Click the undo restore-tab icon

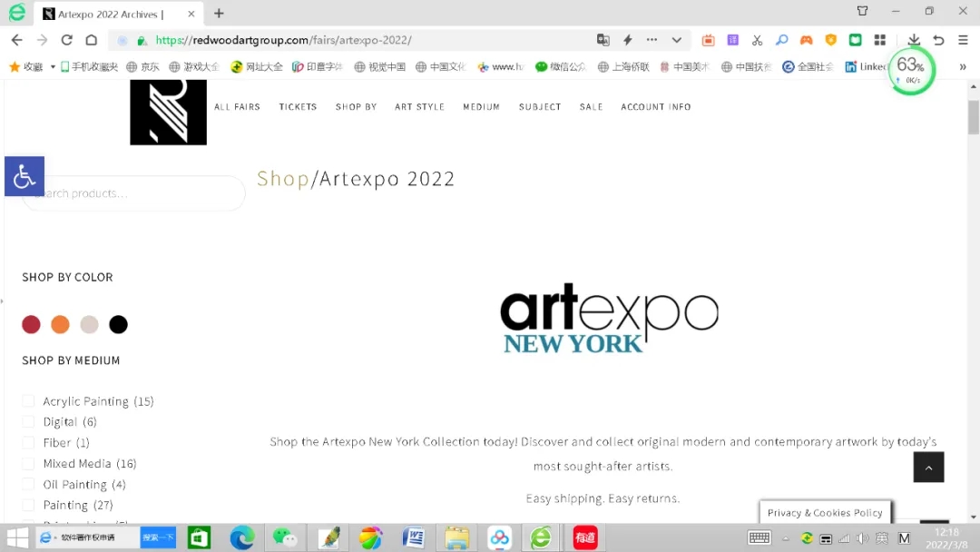point(938,40)
